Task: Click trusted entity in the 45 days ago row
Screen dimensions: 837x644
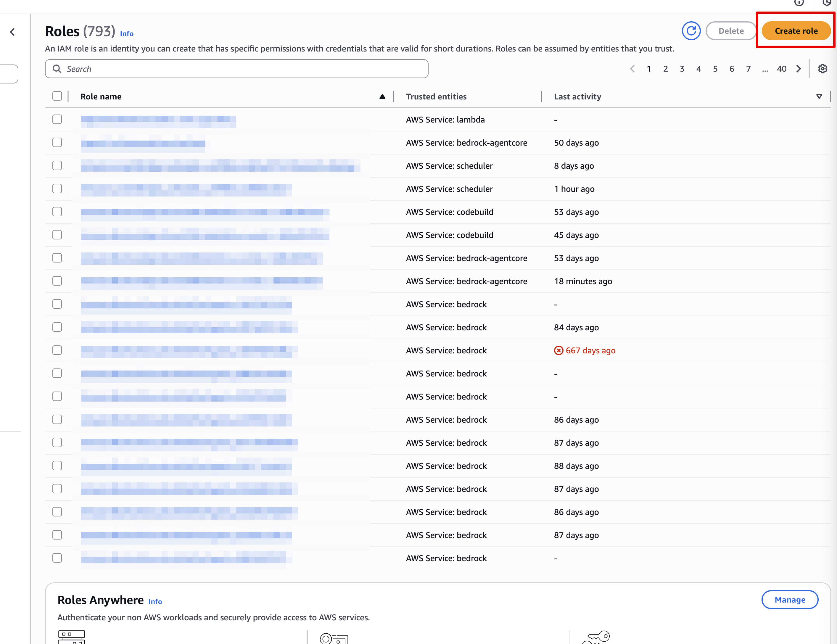Action: pyautogui.click(x=450, y=235)
